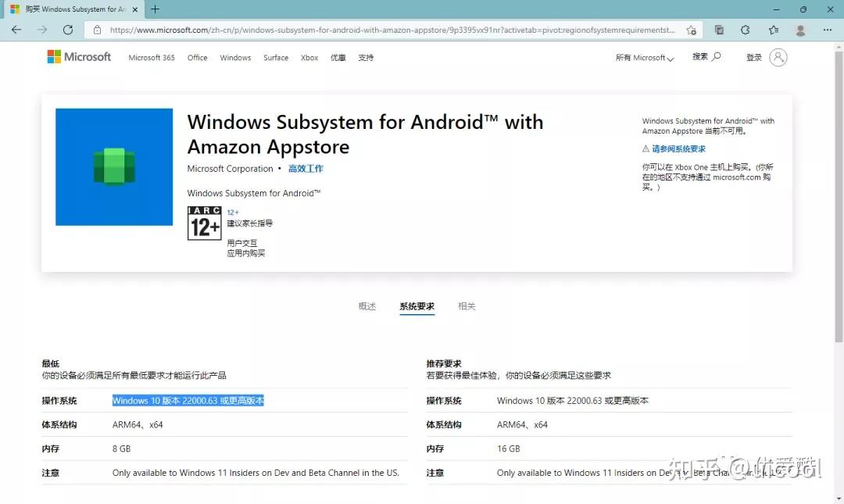The image size is (844, 504).
Task: Switch to the 概述 tab
Action: [367, 306]
